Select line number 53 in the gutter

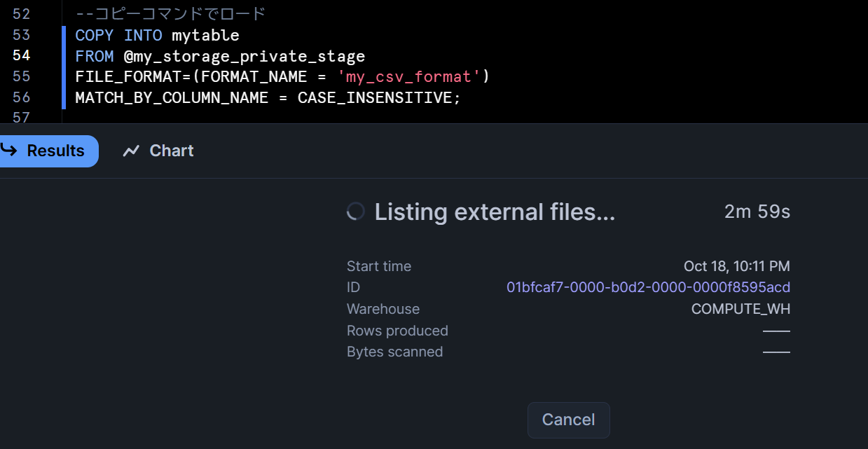[22, 35]
